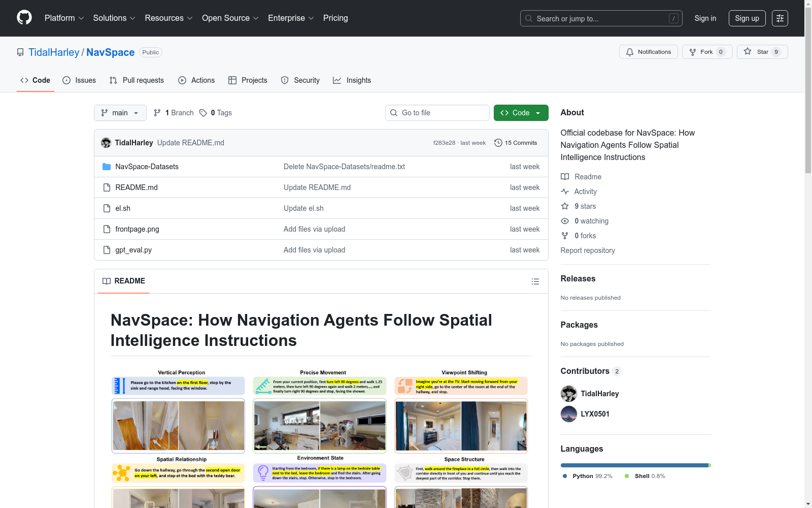This screenshot has height=508, width=812.
Task: Click the fork icon beside 0 forks
Action: pos(565,236)
